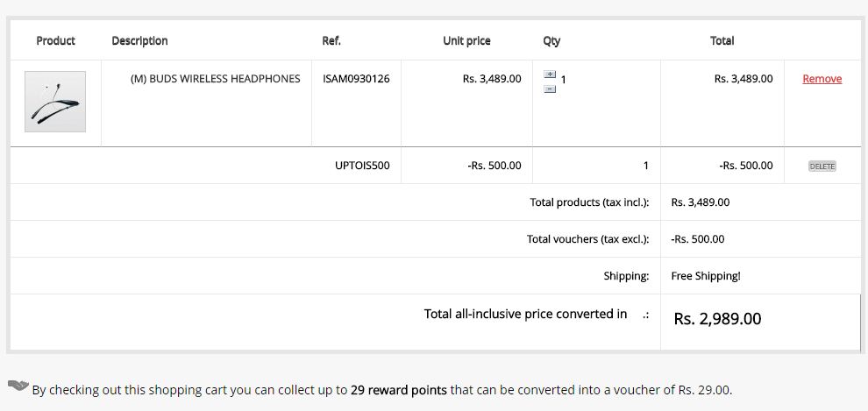Click the Total vouchers (tax excl.) label

pyautogui.click(x=587, y=239)
